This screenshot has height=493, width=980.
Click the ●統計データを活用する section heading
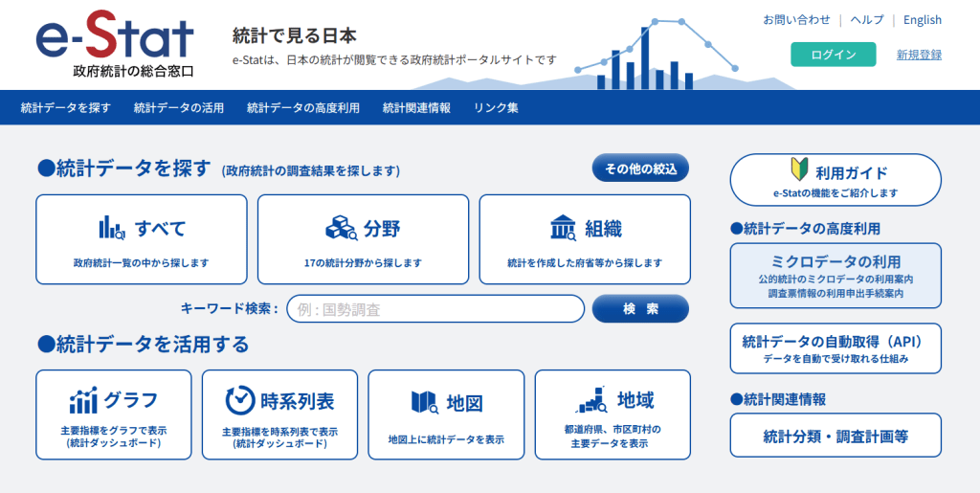pos(144,344)
